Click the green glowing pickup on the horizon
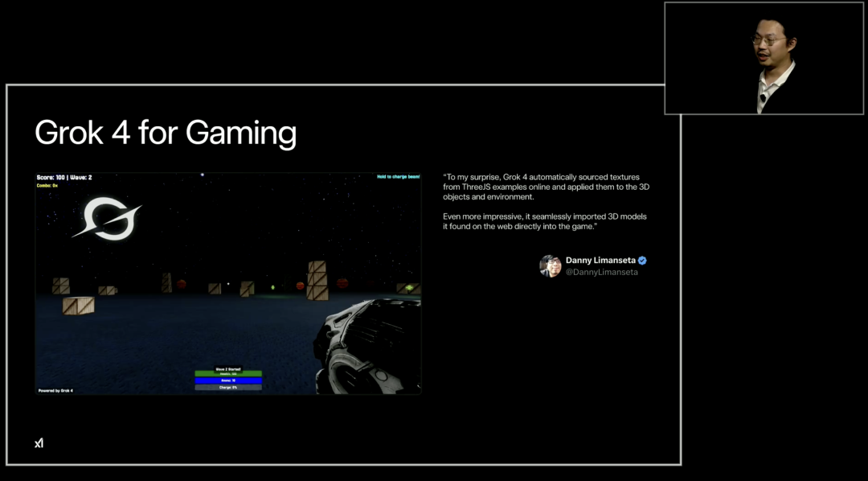This screenshot has width=868, height=481. coord(272,286)
